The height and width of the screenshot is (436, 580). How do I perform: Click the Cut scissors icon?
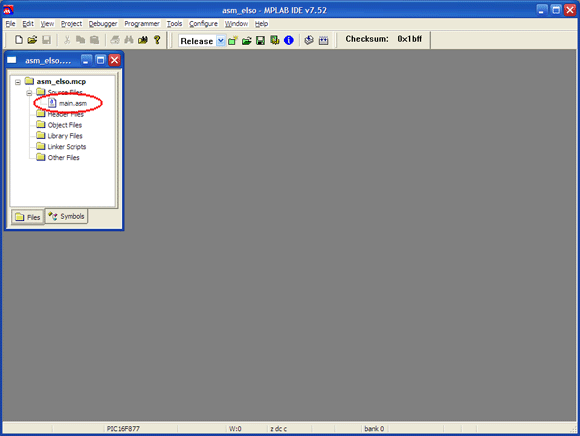coord(67,40)
